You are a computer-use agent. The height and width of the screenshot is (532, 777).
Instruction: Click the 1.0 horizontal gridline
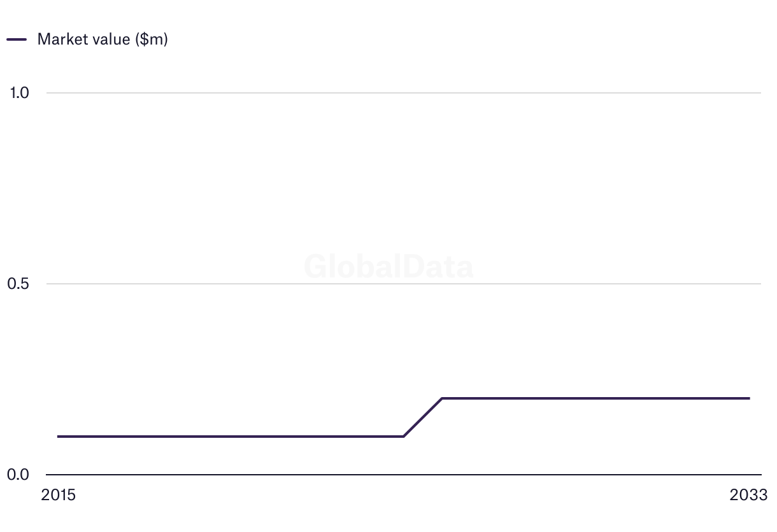(x=404, y=93)
